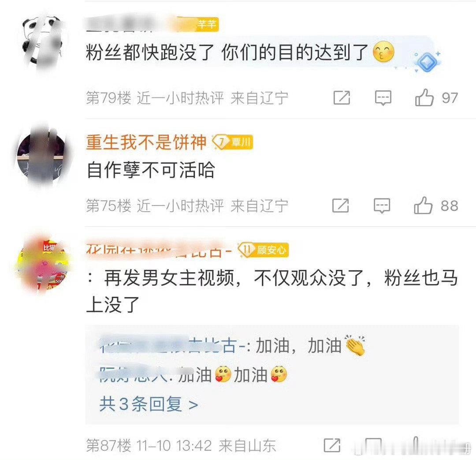
Task: Tap the blue diamond decoration icon
Action: coord(427,62)
